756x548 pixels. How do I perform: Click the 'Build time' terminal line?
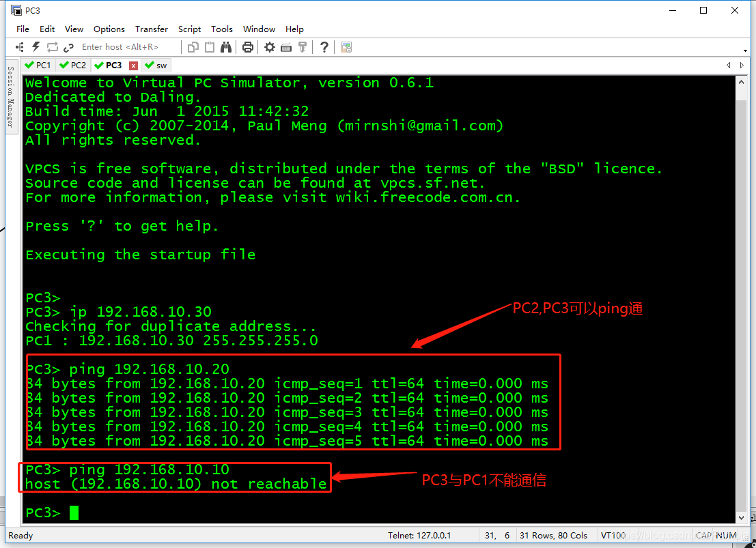(167, 111)
